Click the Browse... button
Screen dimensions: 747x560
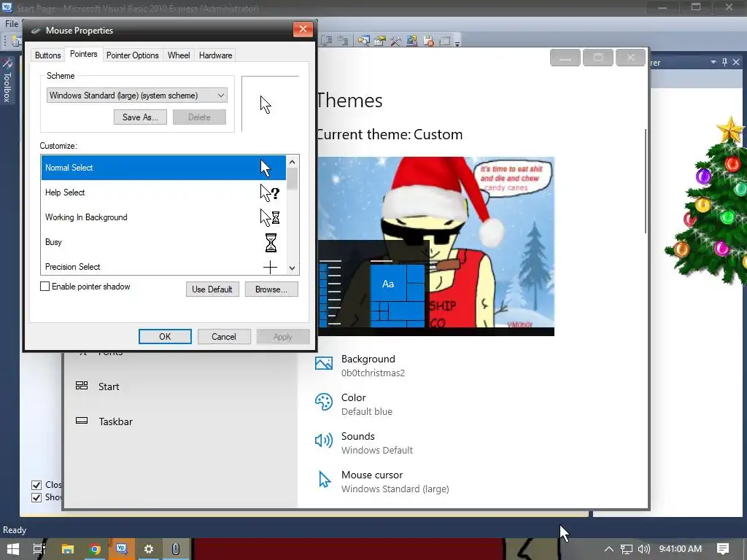[271, 289]
